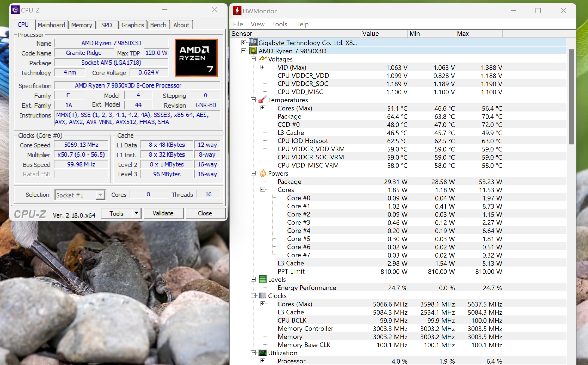Click the Powers flame icon
Viewport: 588px width, 365px height.
(x=262, y=173)
